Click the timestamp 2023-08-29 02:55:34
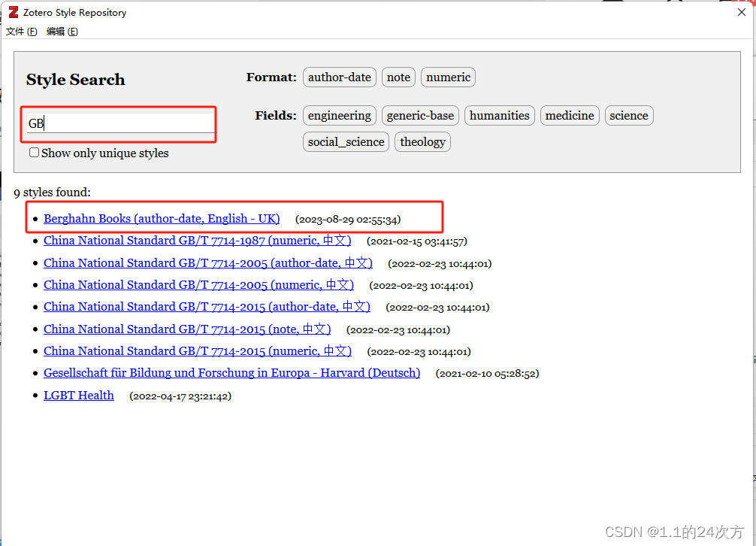Image resolution: width=756 pixels, height=546 pixels. pyautogui.click(x=348, y=220)
